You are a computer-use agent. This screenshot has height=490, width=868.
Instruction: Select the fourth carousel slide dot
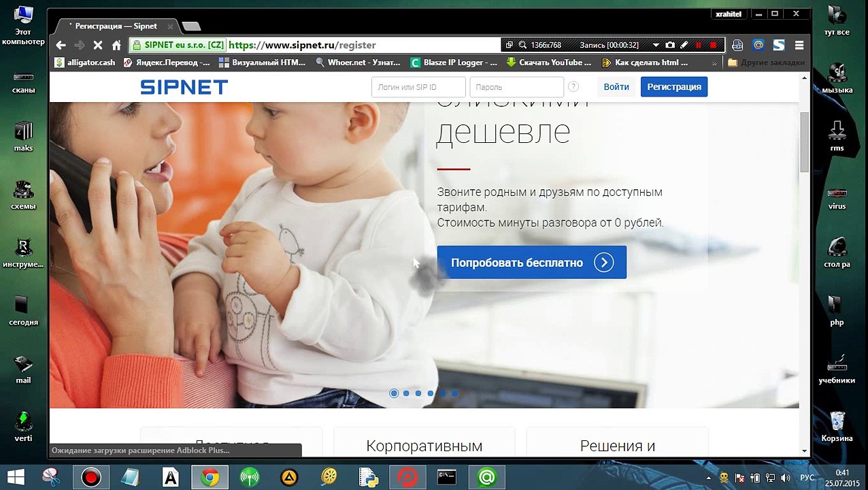click(431, 393)
